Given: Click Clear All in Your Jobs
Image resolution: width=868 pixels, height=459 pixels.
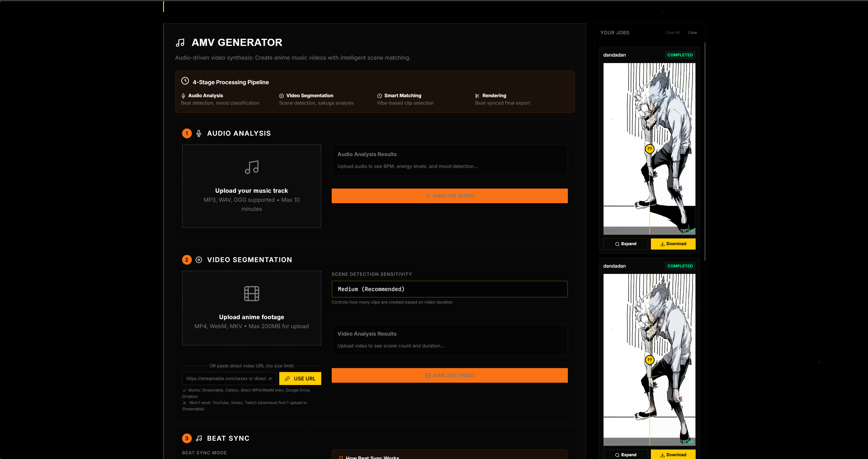Looking at the screenshot, I should point(672,33).
